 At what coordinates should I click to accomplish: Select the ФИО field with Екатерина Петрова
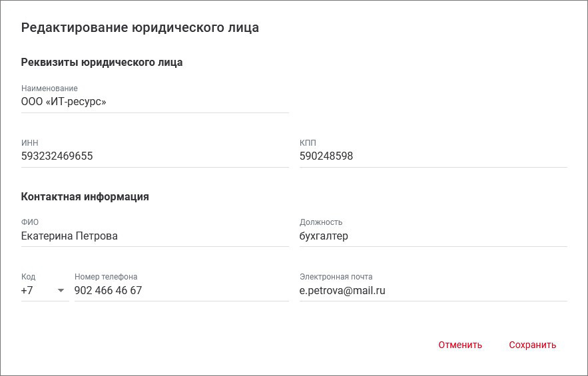point(154,237)
